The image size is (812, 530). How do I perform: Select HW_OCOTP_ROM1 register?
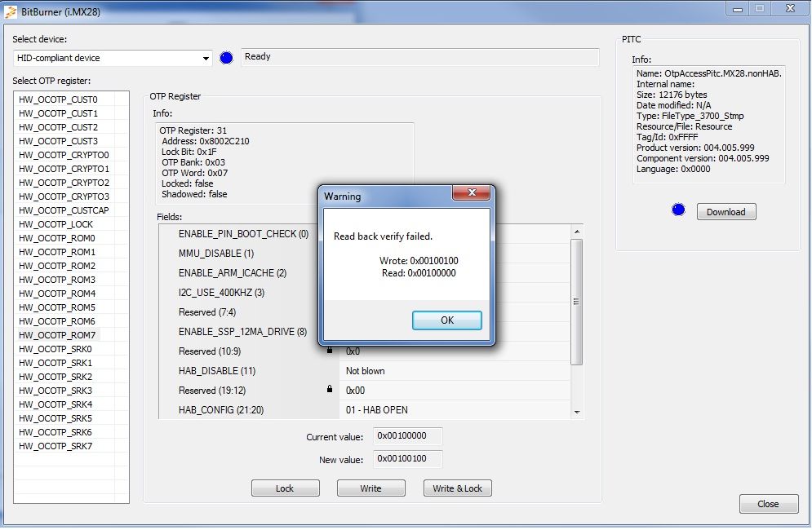coord(57,252)
